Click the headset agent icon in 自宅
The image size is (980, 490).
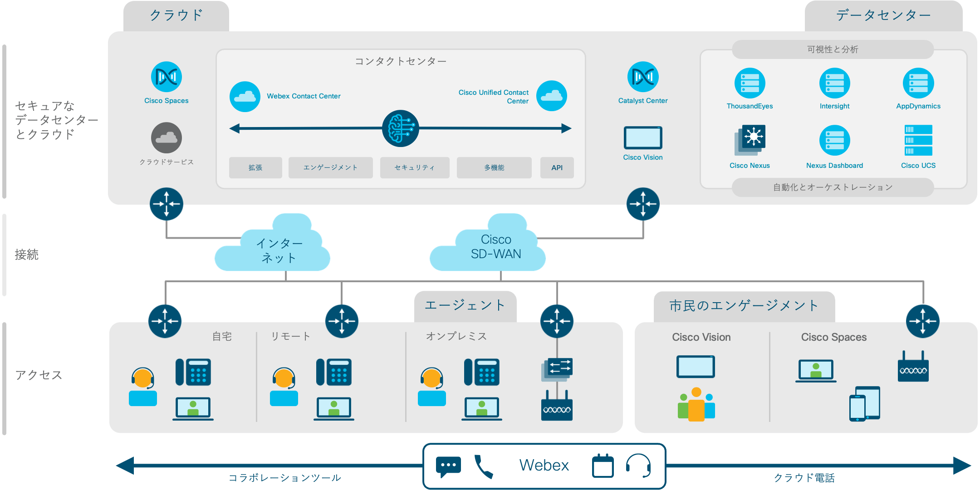coord(143,387)
